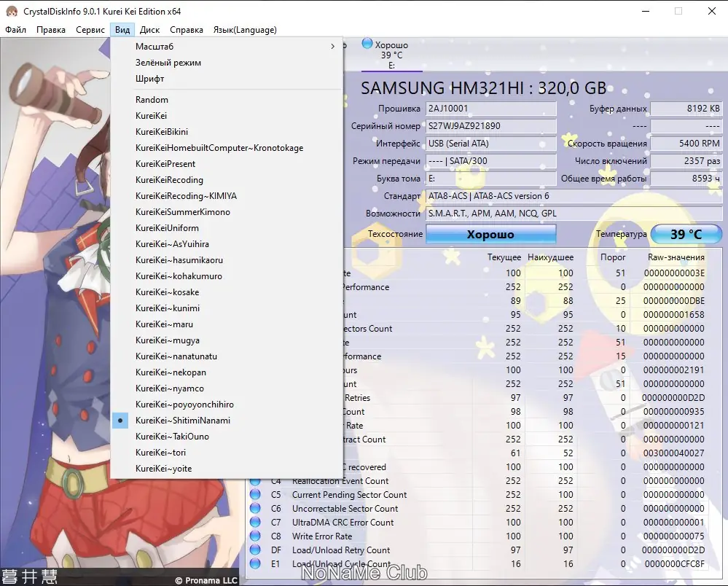Select the KureiKei~kosake theme
The image size is (728, 586).
227,292
